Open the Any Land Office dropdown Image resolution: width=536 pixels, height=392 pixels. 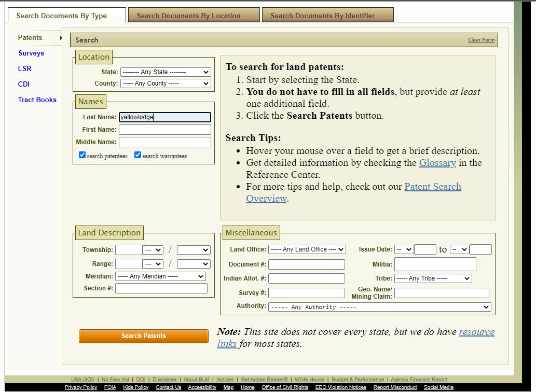coord(306,249)
